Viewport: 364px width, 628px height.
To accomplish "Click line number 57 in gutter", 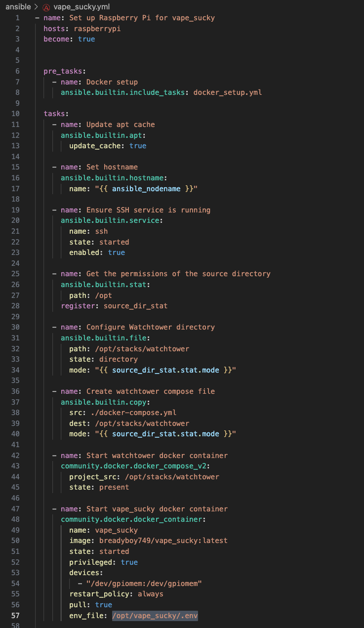I will coord(15,616).
